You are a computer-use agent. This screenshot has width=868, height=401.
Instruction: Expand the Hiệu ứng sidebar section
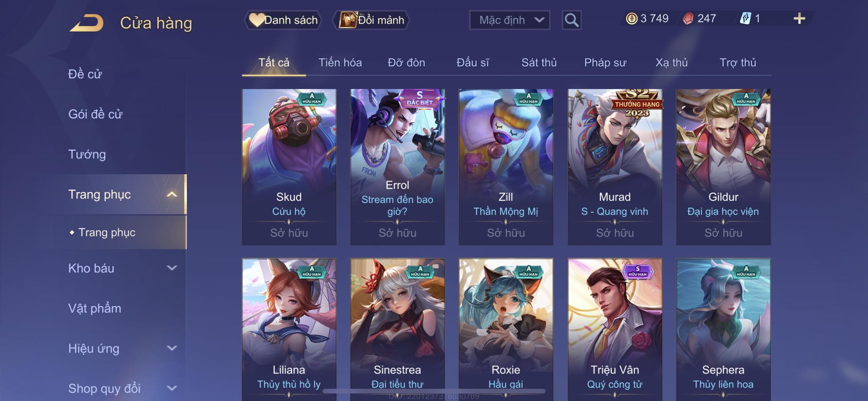tap(172, 348)
